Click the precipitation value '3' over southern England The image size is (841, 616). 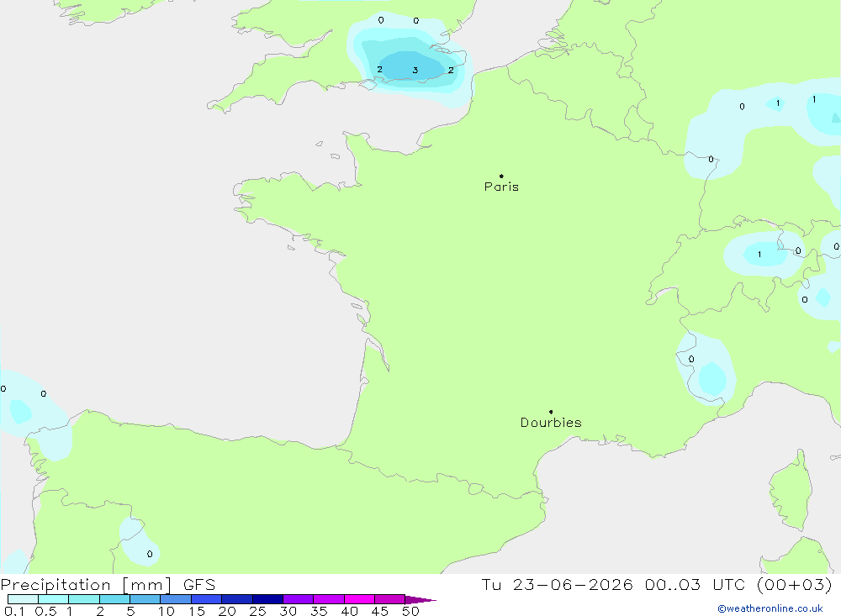click(x=415, y=71)
